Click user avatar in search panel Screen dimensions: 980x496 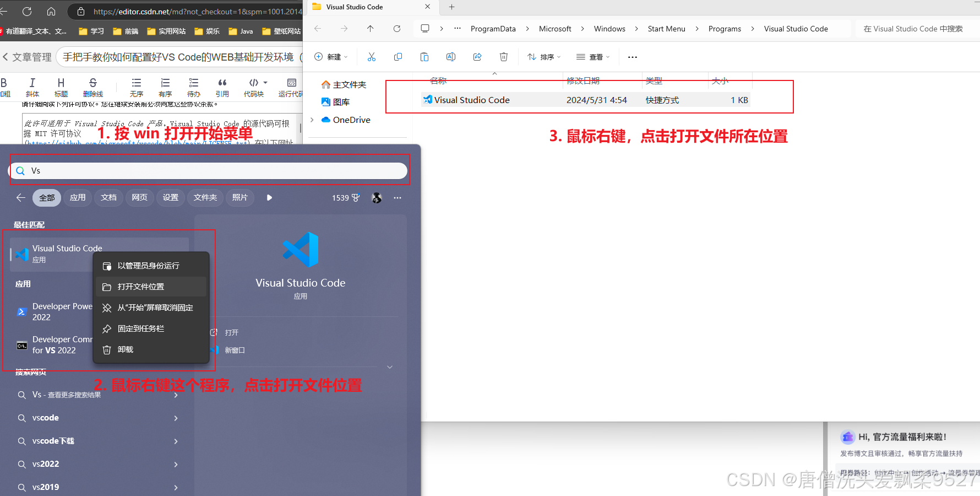[377, 198]
